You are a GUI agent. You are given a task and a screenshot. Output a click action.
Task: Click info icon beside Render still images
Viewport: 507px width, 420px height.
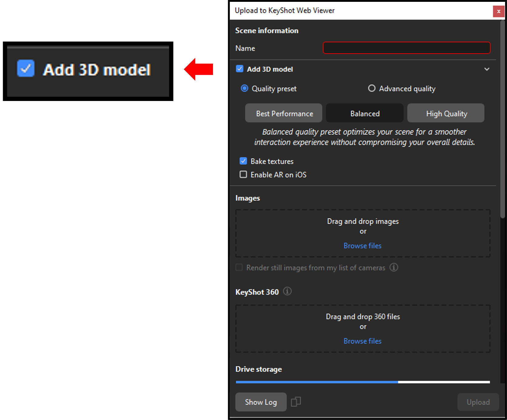click(394, 267)
